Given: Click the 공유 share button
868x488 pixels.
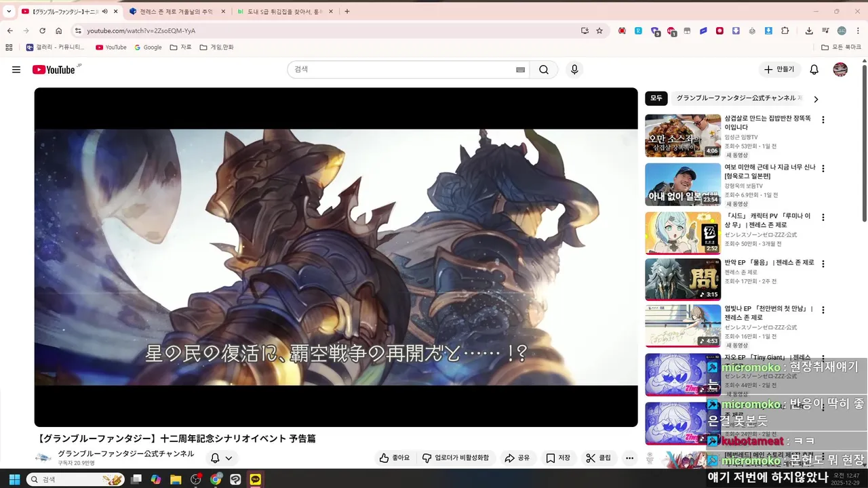Looking at the screenshot, I should coord(517,458).
